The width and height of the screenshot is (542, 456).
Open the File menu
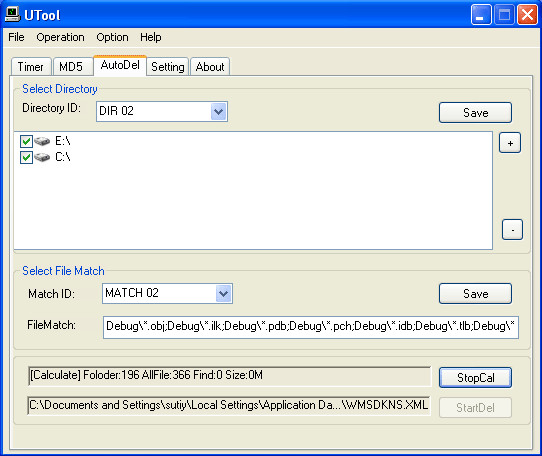tap(16, 37)
